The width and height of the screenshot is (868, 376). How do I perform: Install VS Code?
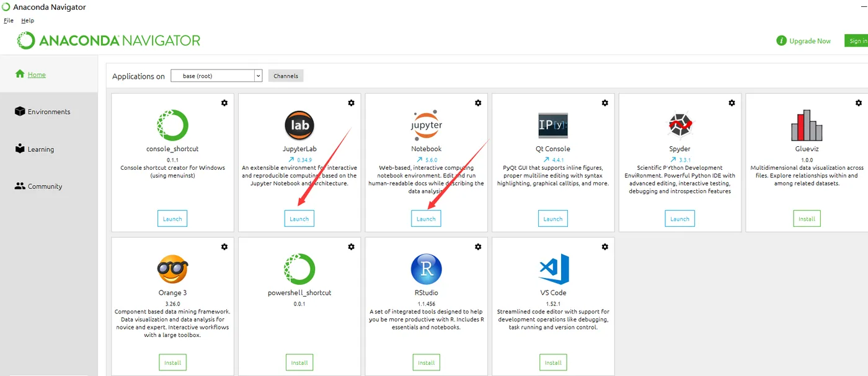point(553,362)
